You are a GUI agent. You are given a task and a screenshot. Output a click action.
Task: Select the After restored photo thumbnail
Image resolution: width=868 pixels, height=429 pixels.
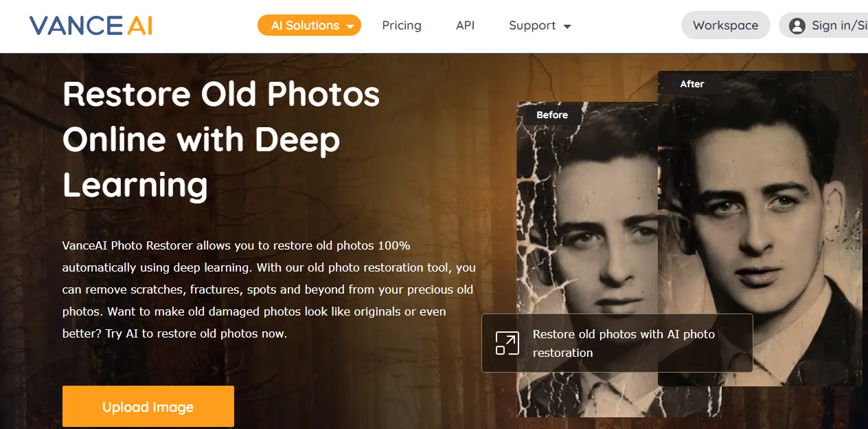pyautogui.click(x=759, y=228)
